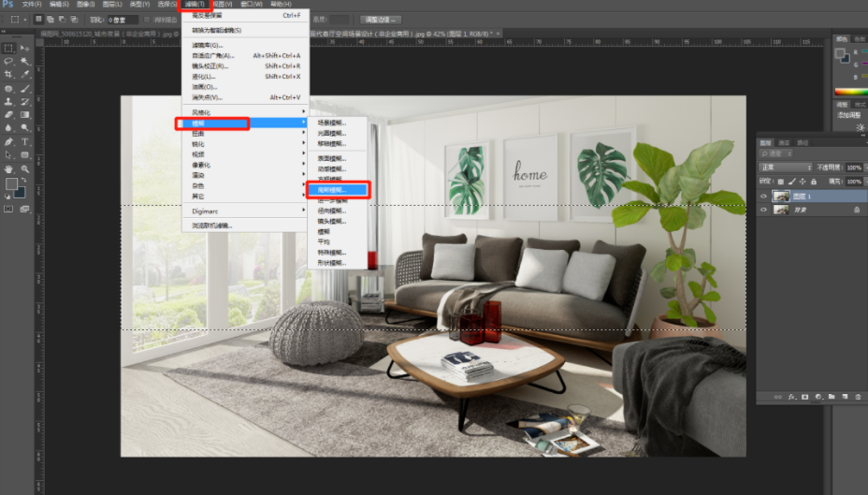Click the Delete Layer trash icon
This screenshot has height=495, width=868.
coord(858,397)
